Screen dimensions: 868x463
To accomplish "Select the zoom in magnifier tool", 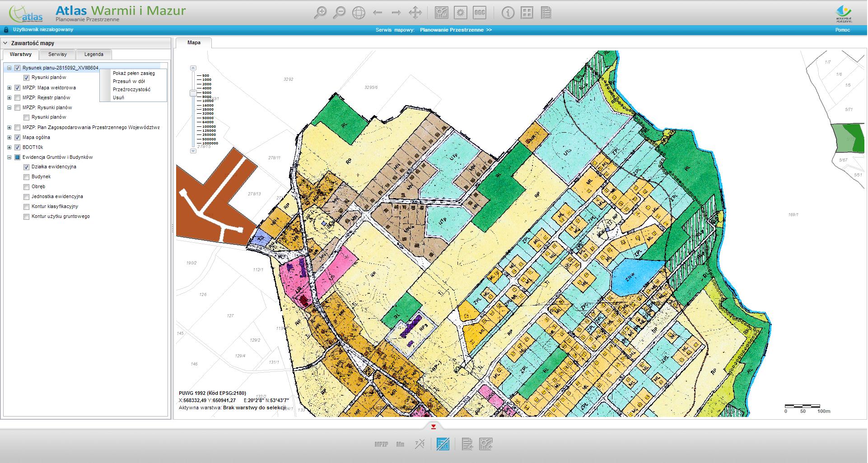I will tap(320, 13).
